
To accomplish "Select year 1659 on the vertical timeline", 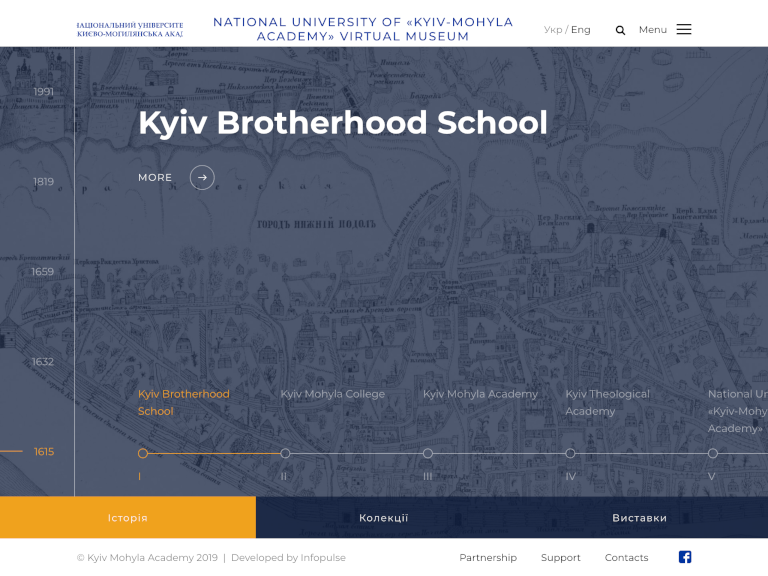I will 43,272.
